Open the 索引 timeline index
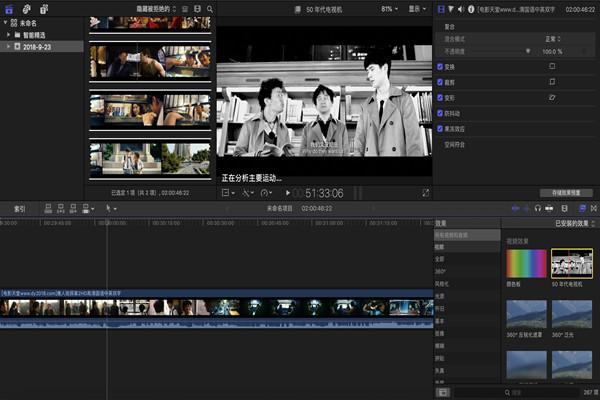This screenshot has height=400, width=600. click(x=20, y=209)
